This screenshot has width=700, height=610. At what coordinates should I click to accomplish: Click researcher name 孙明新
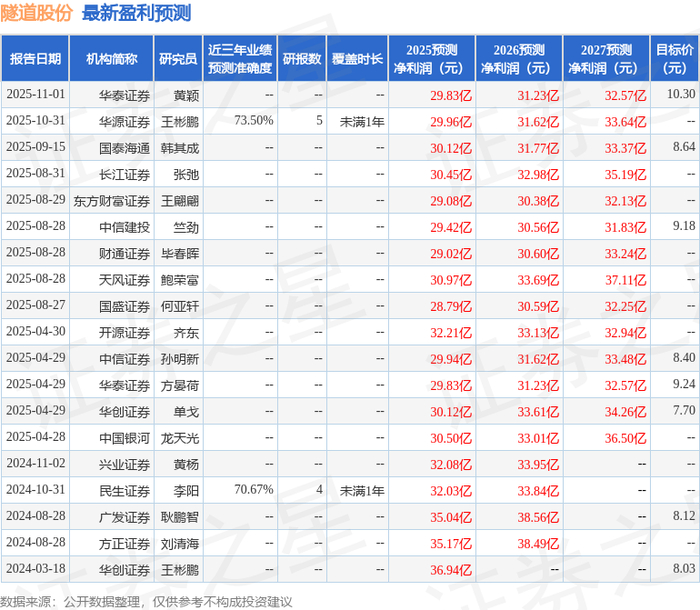pyautogui.click(x=179, y=359)
